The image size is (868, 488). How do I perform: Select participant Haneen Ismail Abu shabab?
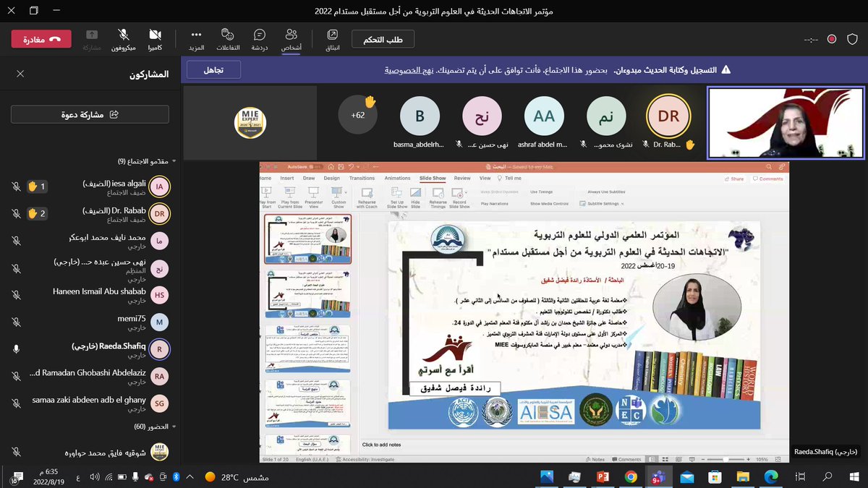90,294
